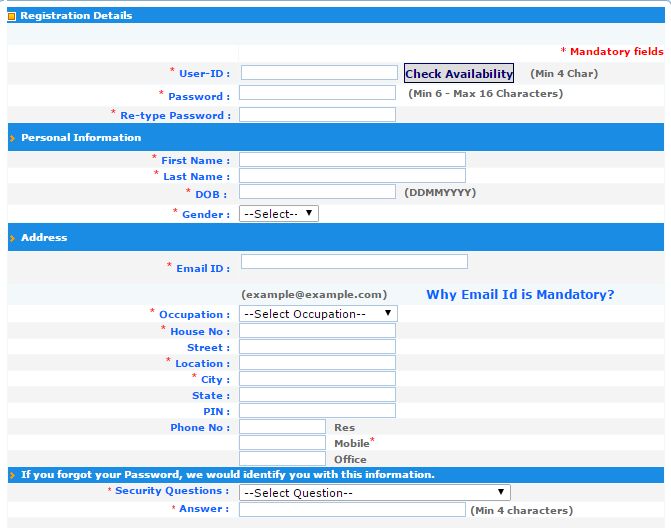Screen dimensions: 671x528
Task: Click the security Answer input field
Action: click(352, 510)
